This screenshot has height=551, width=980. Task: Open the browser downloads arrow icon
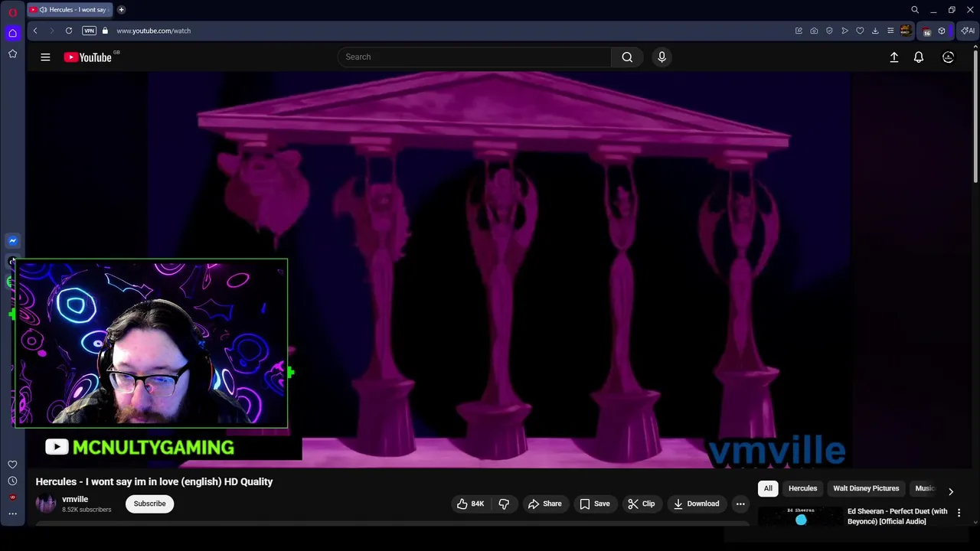875,31
